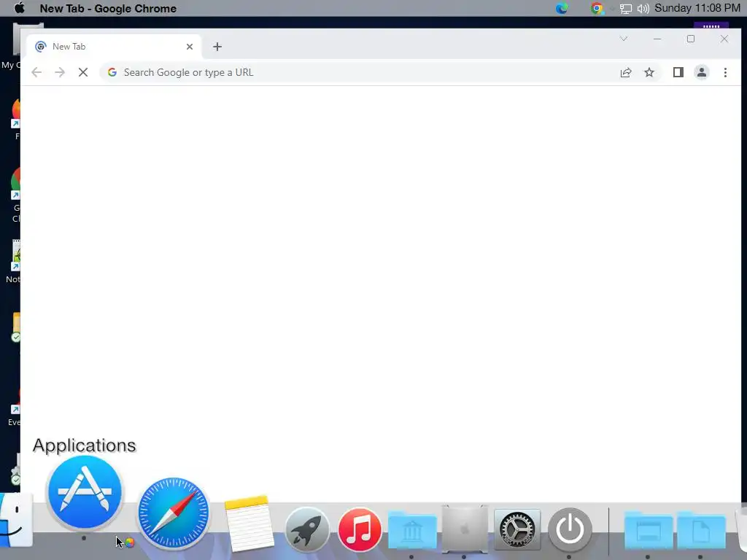Open the window folder in dock
Screen dimensions: 747x560
tap(648, 529)
